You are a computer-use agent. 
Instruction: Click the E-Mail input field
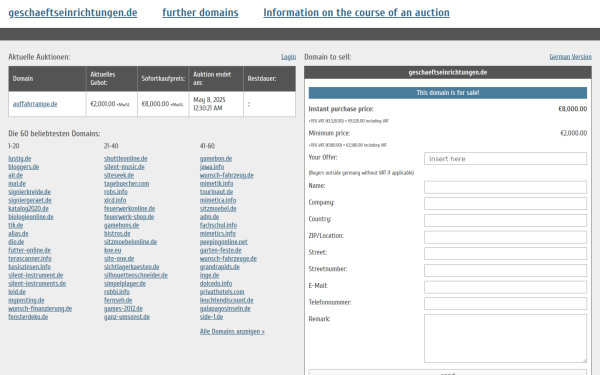click(x=505, y=287)
